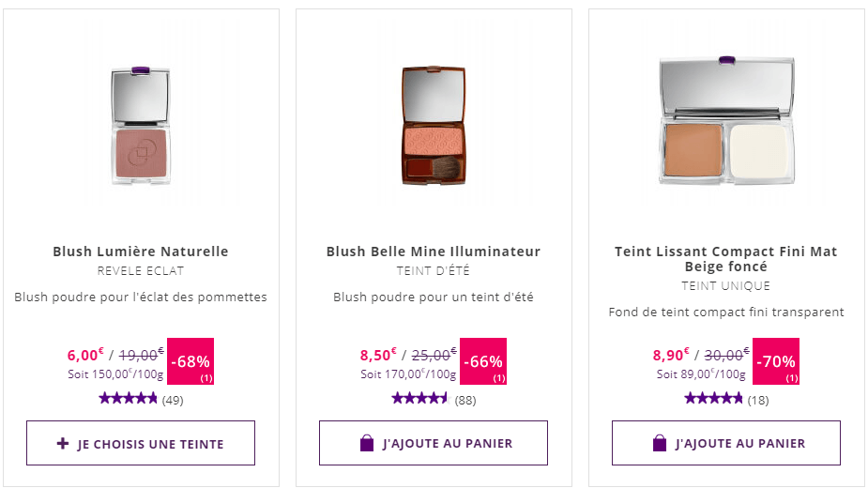Add Blush Belle Mine Illuminateur to the cart
This screenshot has width=868, height=488.
[434, 443]
